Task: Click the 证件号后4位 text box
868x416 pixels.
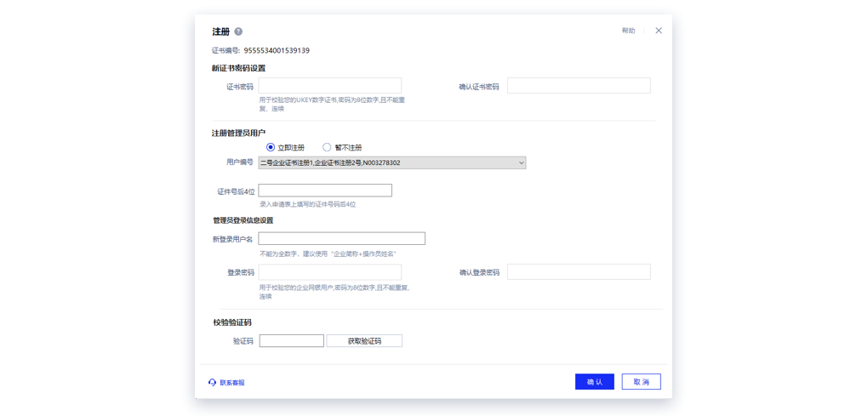Action: 325,191
